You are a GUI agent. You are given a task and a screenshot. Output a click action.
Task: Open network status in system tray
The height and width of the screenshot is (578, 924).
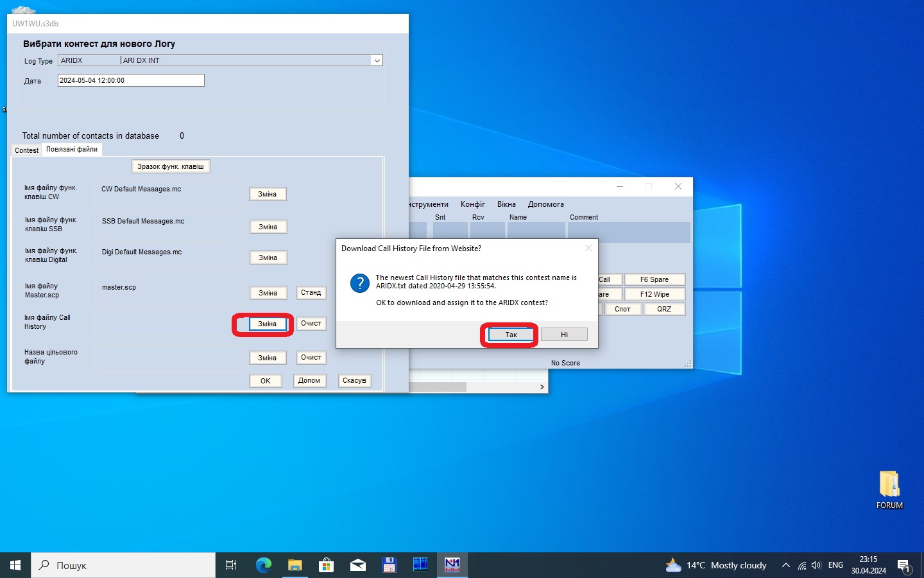[x=801, y=565]
